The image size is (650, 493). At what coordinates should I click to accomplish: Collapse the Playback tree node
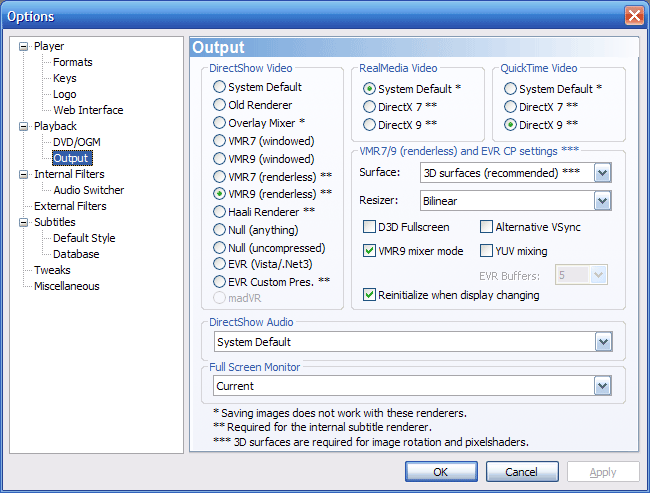pyautogui.click(x=24, y=126)
